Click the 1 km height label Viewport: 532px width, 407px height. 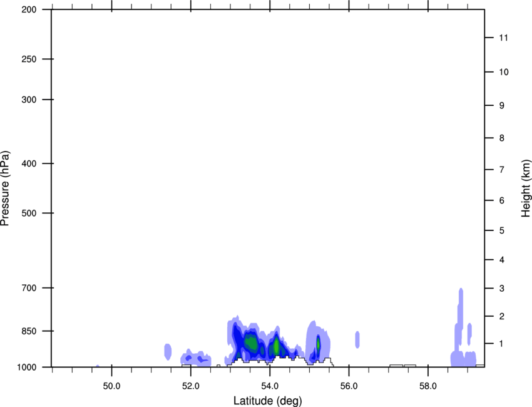click(502, 344)
